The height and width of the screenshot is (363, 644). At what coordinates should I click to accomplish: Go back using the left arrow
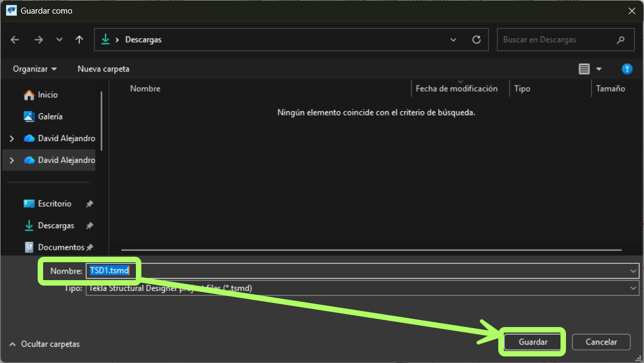coord(15,40)
